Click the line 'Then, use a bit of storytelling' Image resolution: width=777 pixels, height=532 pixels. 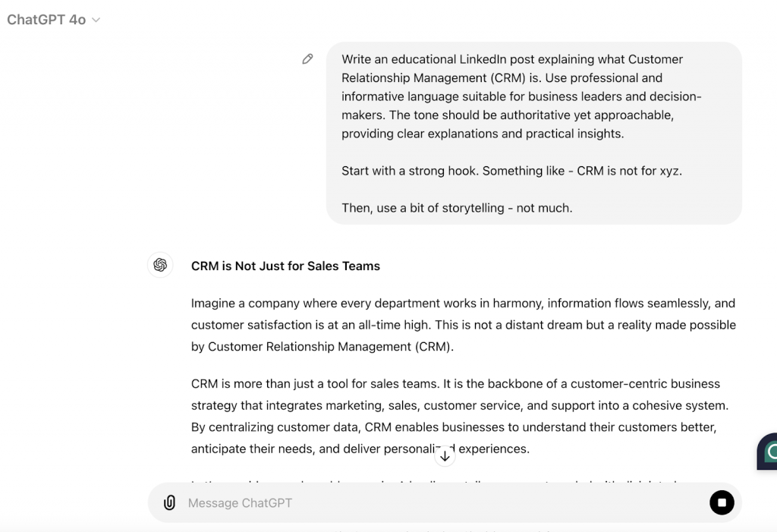pyautogui.click(x=457, y=208)
